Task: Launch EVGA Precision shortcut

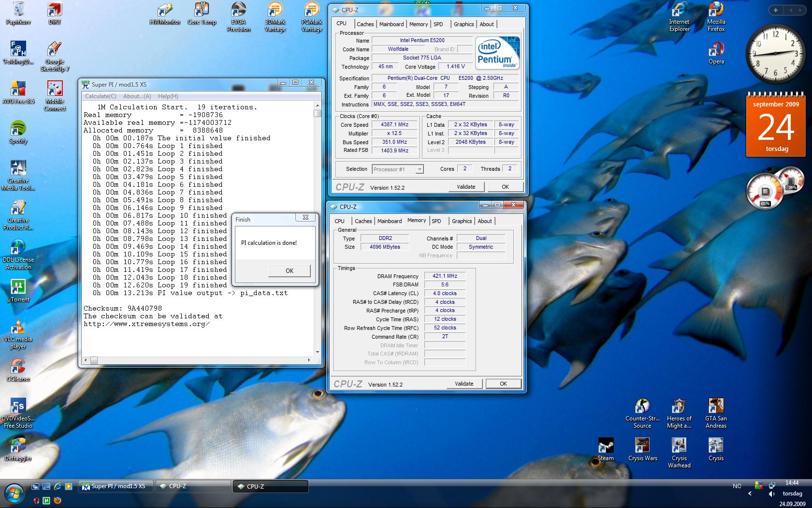Action: pyautogui.click(x=238, y=17)
